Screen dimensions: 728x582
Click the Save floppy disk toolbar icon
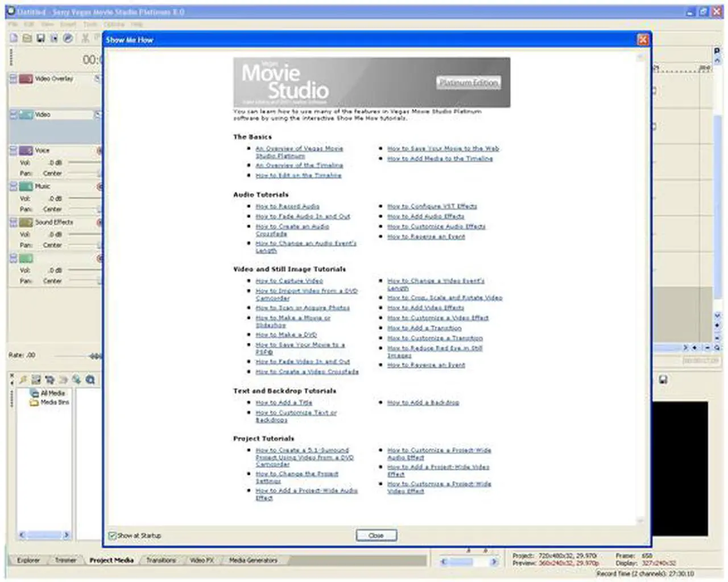[x=40, y=38]
